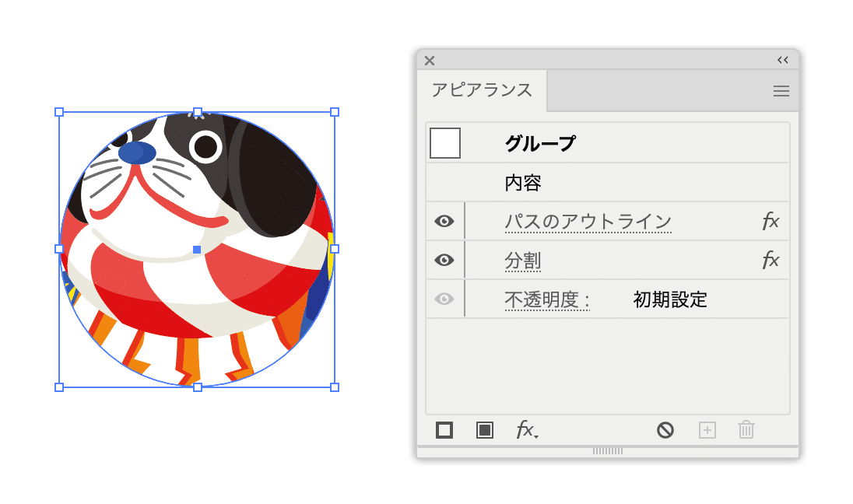Viewport: 853px width, 504px height.
Task: Click the グループ thumbnail swatch
Action: tap(445, 143)
